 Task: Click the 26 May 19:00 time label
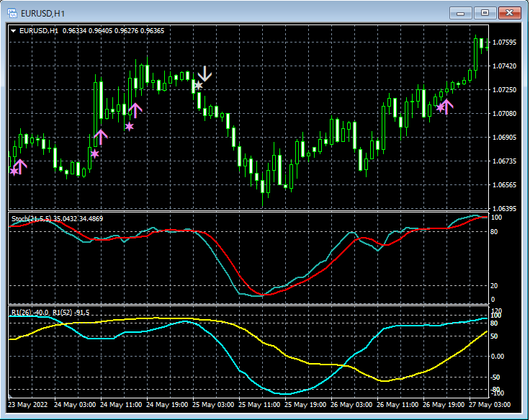(x=444, y=404)
